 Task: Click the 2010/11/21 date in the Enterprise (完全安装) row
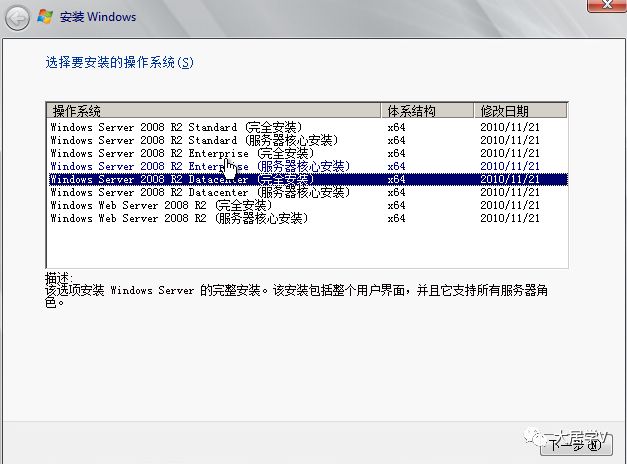510,153
